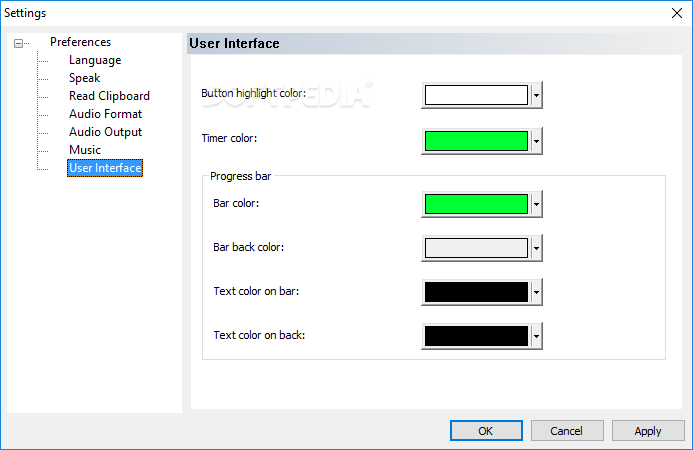Open the Music settings page
This screenshot has height=450, width=693.
(x=85, y=150)
